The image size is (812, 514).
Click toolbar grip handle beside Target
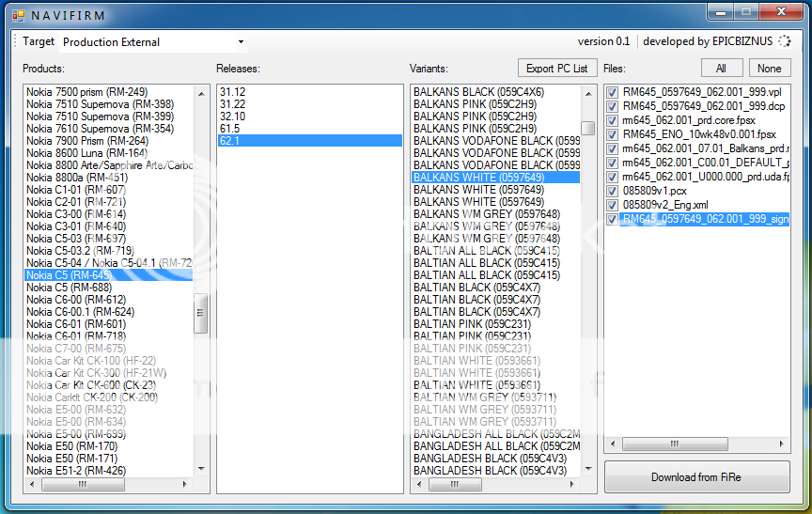coord(16,41)
